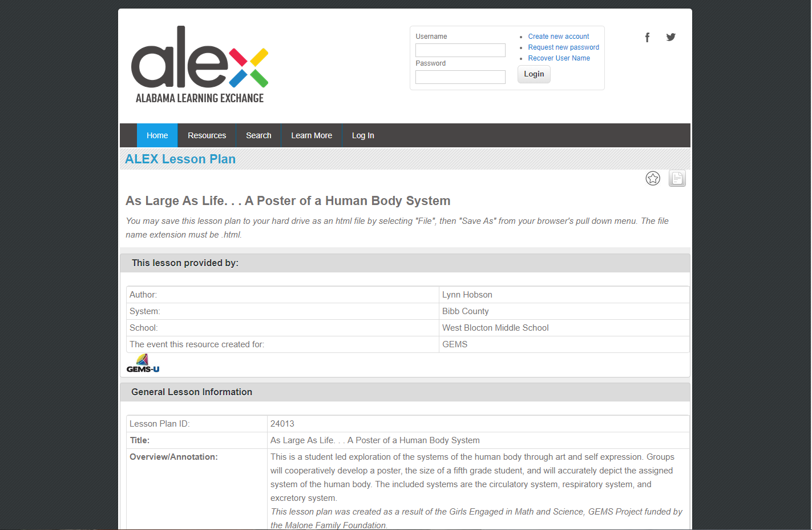Click inside the Password field
The width and height of the screenshot is (812, 530).
tap(460, 77)
